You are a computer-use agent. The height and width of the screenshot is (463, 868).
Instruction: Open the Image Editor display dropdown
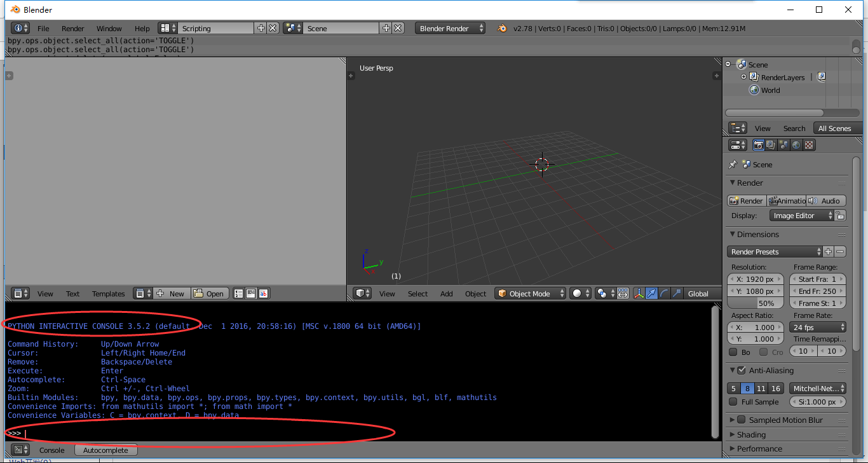[801, 216]
